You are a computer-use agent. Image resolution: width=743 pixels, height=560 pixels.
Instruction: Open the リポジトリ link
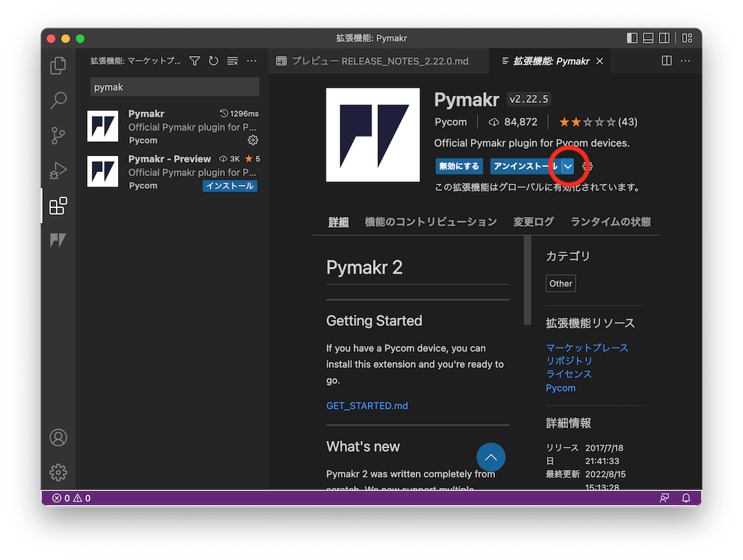click(x=569, y=361)
